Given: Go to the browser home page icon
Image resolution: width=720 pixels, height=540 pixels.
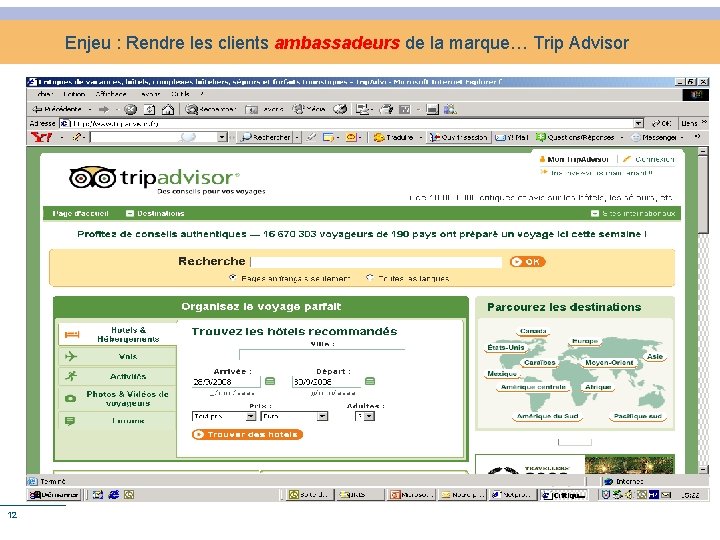Looking at the screenshot, I should [168, 109].
